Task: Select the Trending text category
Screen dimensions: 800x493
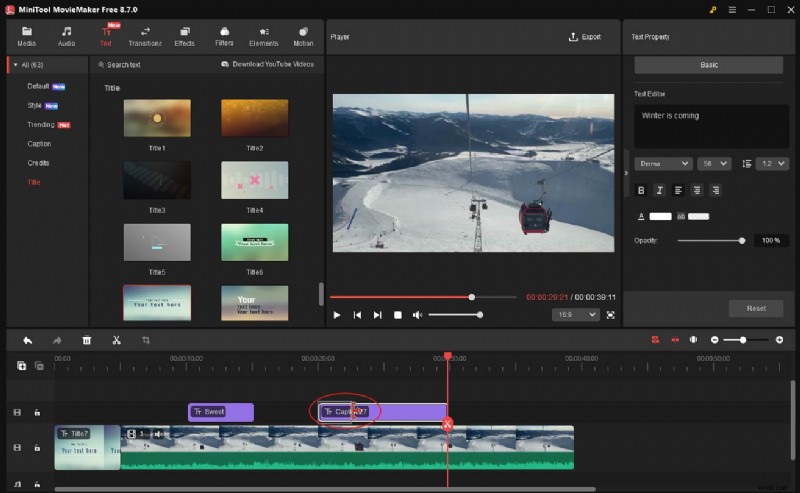Action: pos(41,125)
